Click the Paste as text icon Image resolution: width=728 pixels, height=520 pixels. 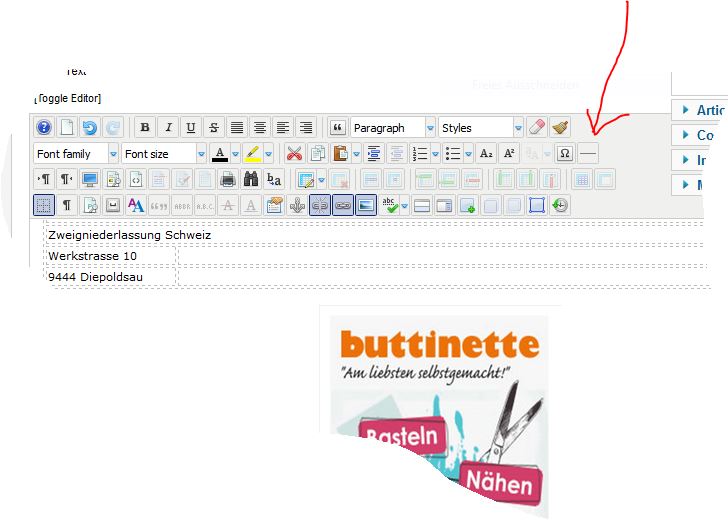coord(274,205)
